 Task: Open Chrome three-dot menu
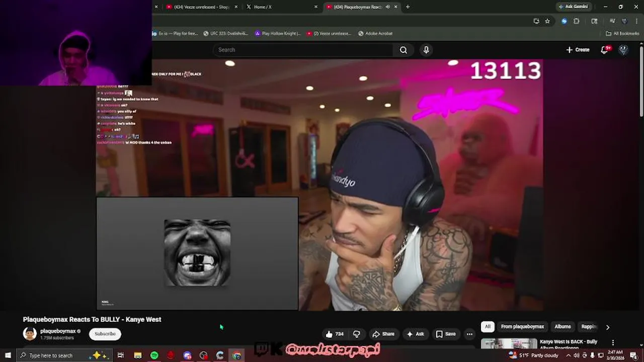635,21
